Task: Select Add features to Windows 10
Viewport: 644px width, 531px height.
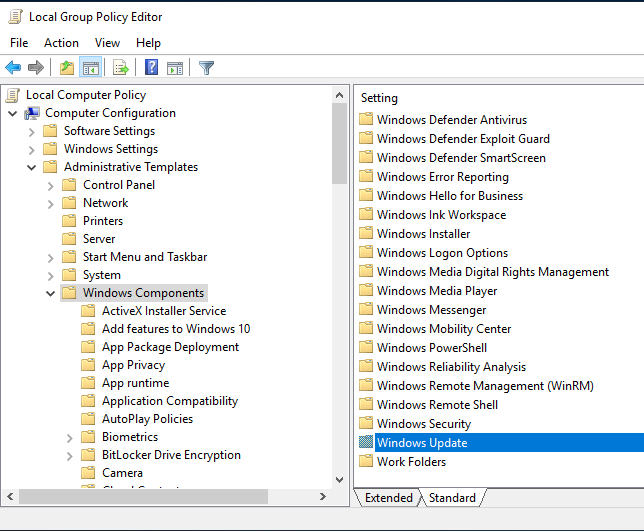Action: coord(176,329)
